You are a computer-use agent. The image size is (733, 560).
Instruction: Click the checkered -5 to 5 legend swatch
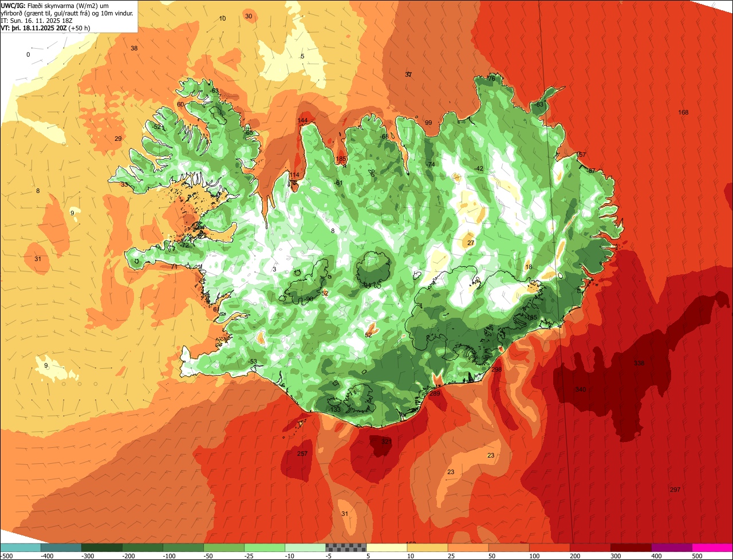pyautogui.click(x=346, y=547)
